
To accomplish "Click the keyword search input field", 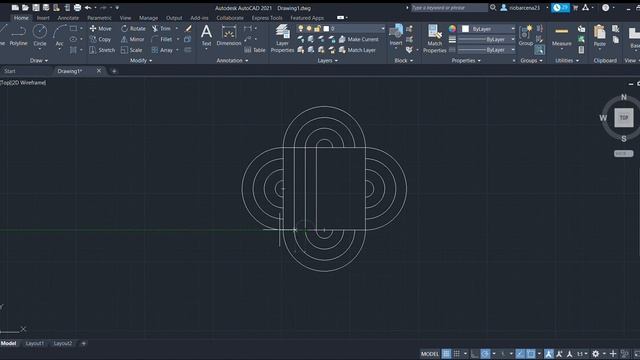I will point(449,7).
